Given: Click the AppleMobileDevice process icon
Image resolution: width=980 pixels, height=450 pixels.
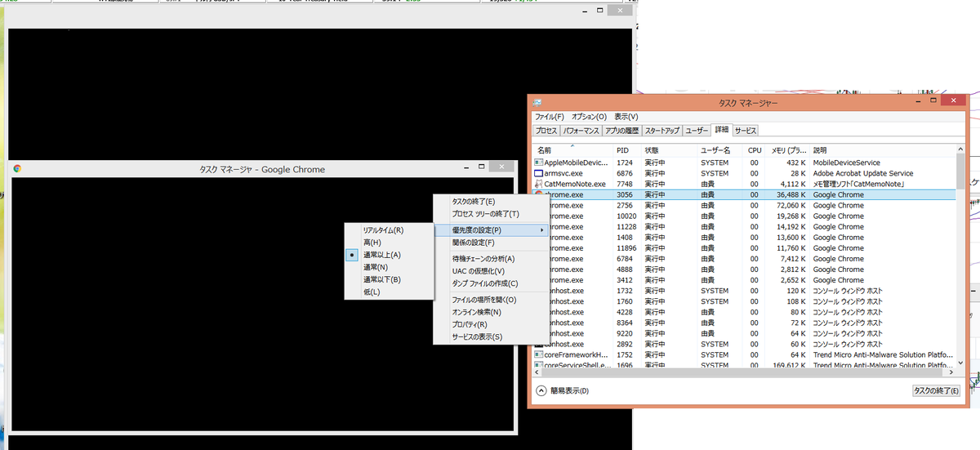Looking at the screenshot, I should coord(538,163).
